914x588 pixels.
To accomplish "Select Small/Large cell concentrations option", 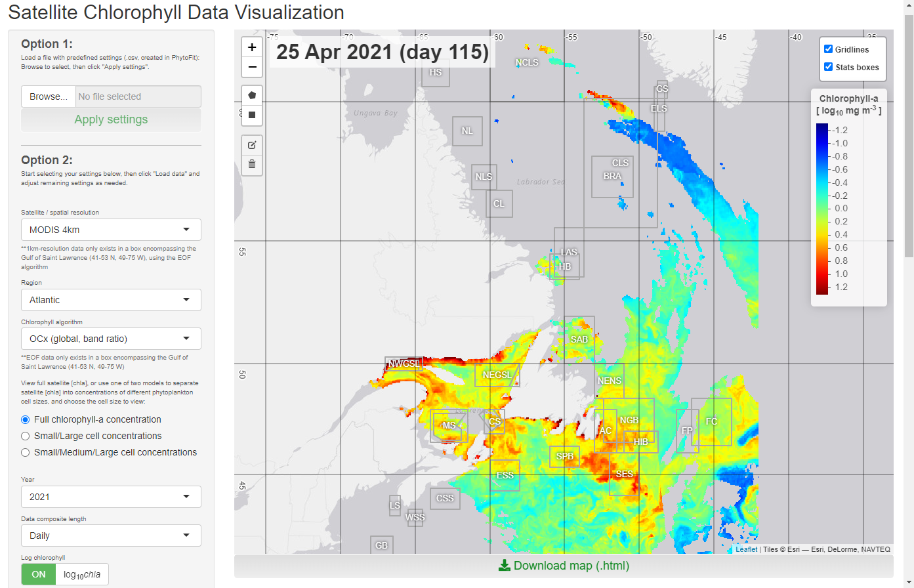I will coord(26,436).
